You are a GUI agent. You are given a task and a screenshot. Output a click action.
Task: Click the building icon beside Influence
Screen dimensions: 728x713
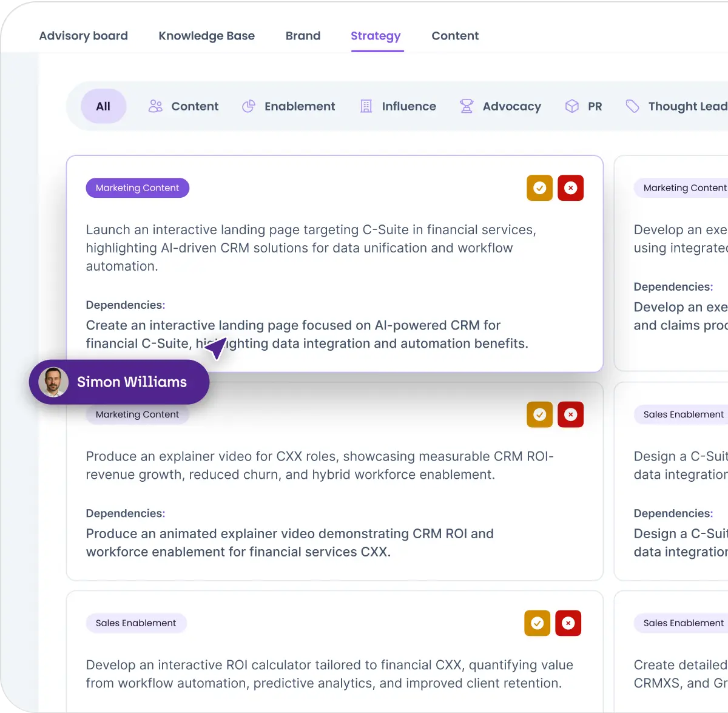(x=366, y=106)
